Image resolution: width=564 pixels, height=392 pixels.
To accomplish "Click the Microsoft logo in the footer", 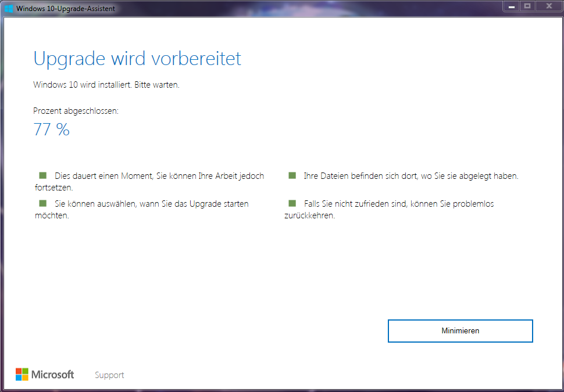I will 45,375.
